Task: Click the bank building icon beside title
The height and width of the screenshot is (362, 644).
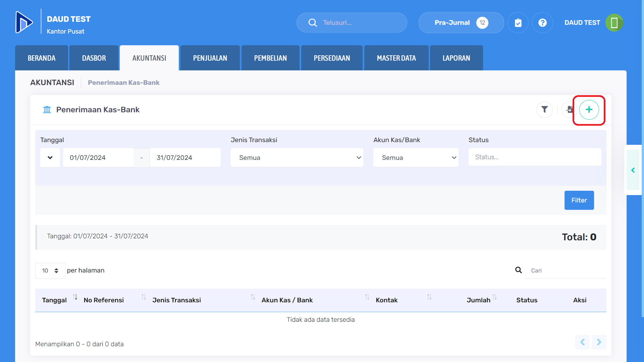Action: click(x=47, y=110)
